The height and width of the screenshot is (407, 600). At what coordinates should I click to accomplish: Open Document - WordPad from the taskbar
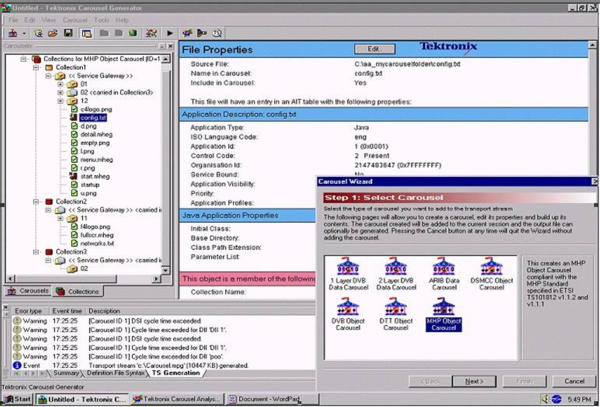(267, 398)
